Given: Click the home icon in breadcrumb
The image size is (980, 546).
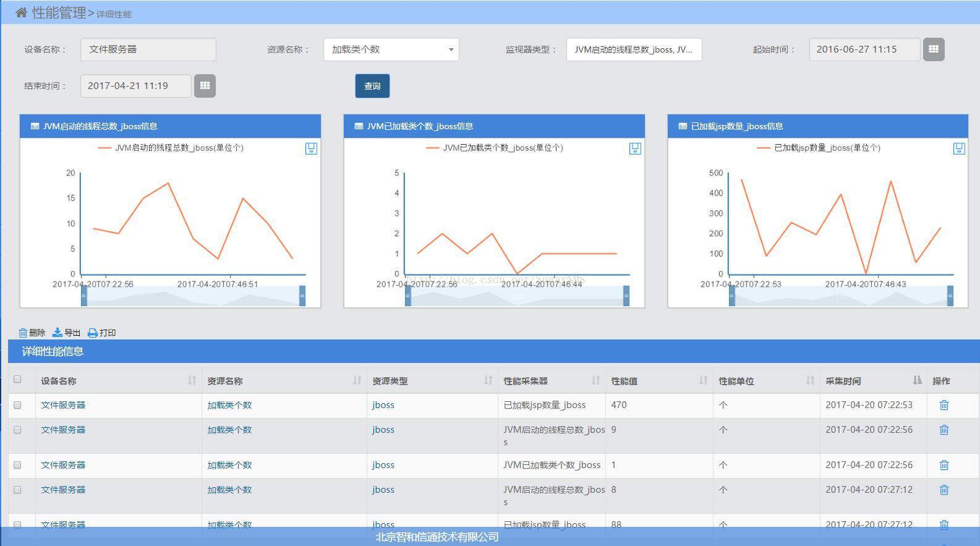Looking at the screenshot, I should click(21, 12).
